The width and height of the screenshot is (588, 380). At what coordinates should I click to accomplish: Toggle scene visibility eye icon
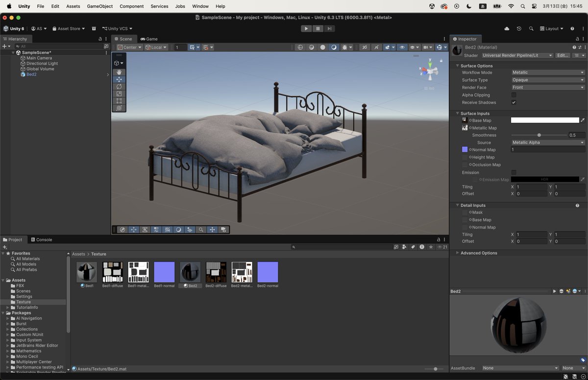coord(402,47)
